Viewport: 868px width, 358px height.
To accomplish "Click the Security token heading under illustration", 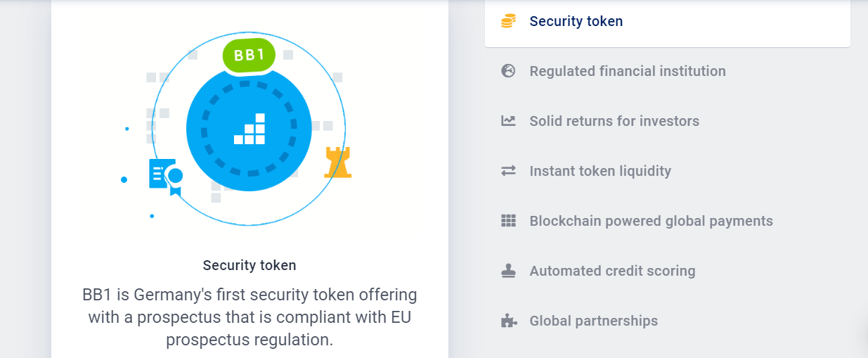I will (250, 265).
